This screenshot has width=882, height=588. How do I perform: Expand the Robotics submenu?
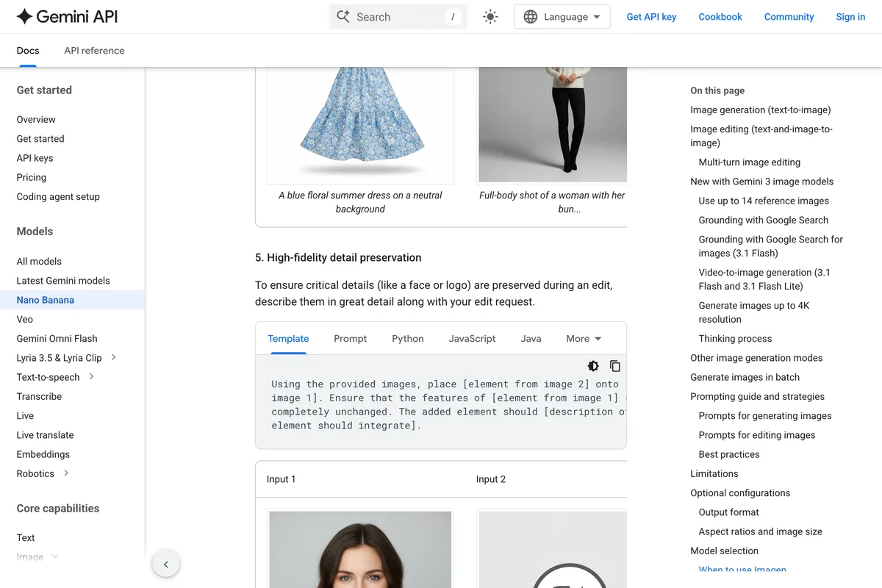pyautogui.click(x=66, y=473)
